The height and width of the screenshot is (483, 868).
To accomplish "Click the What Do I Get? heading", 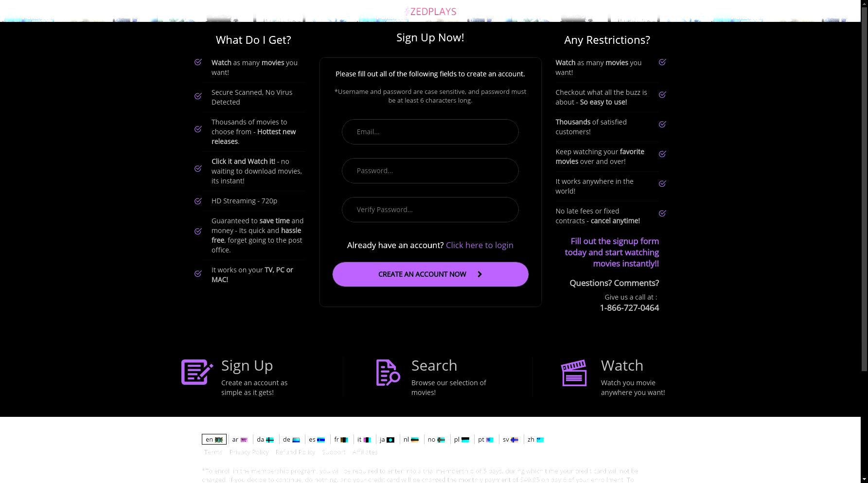I will point(253,40).
